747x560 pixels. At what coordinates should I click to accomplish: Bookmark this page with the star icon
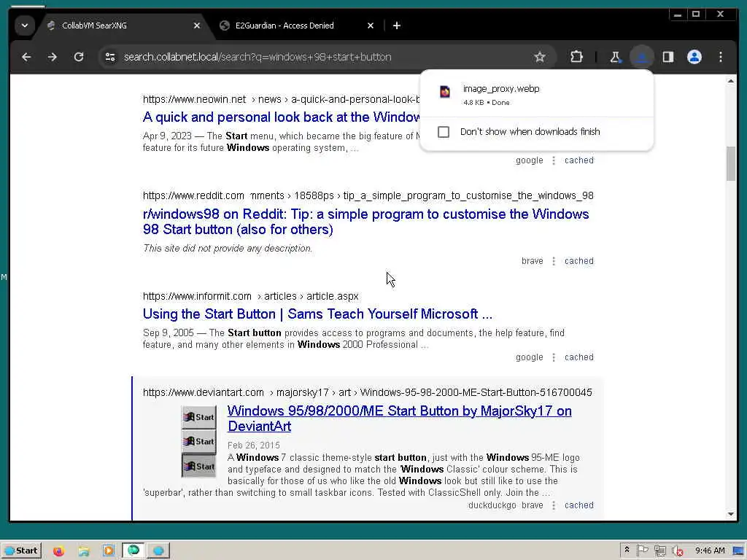539,57
